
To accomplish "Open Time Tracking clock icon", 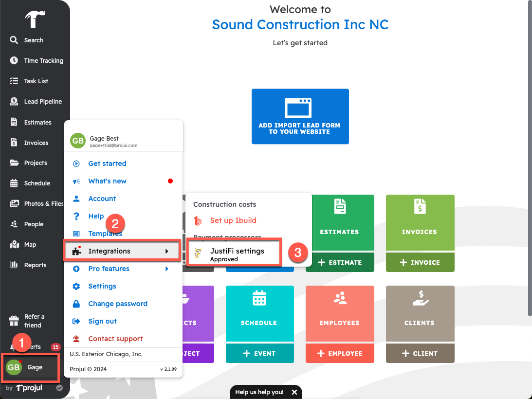I will 14,61.
